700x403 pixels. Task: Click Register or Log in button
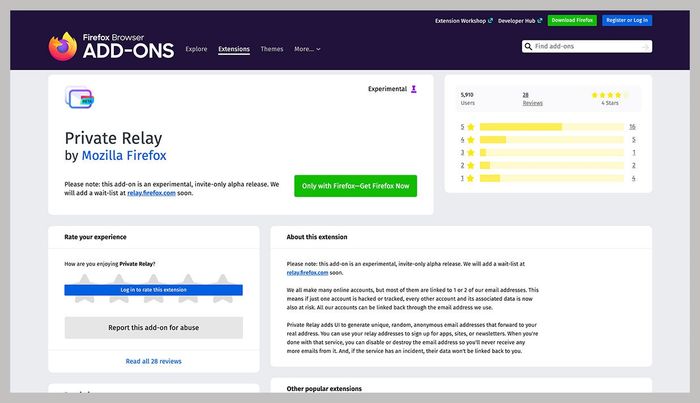click(x=627, y=20)
